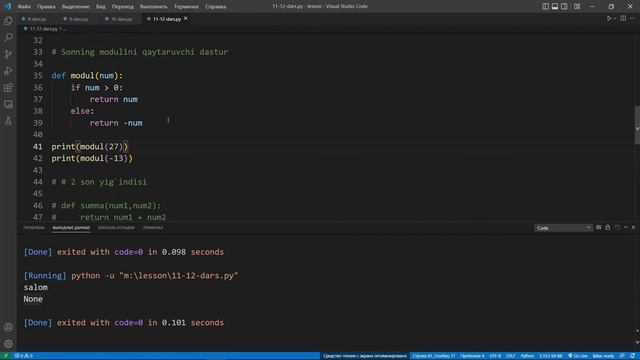Open the editor more actions menu
640x360 pixels.
(x=632, y=18)
